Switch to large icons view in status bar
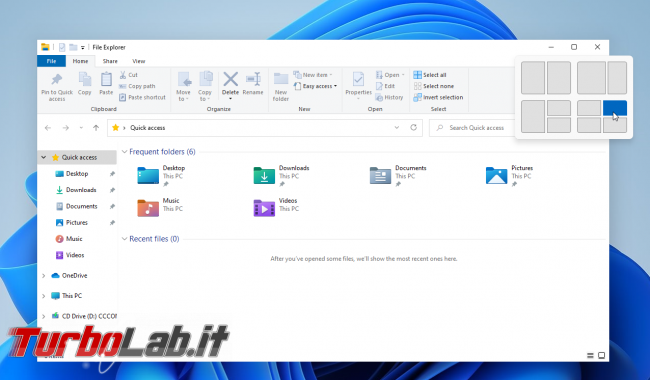 tap(601, 356)
